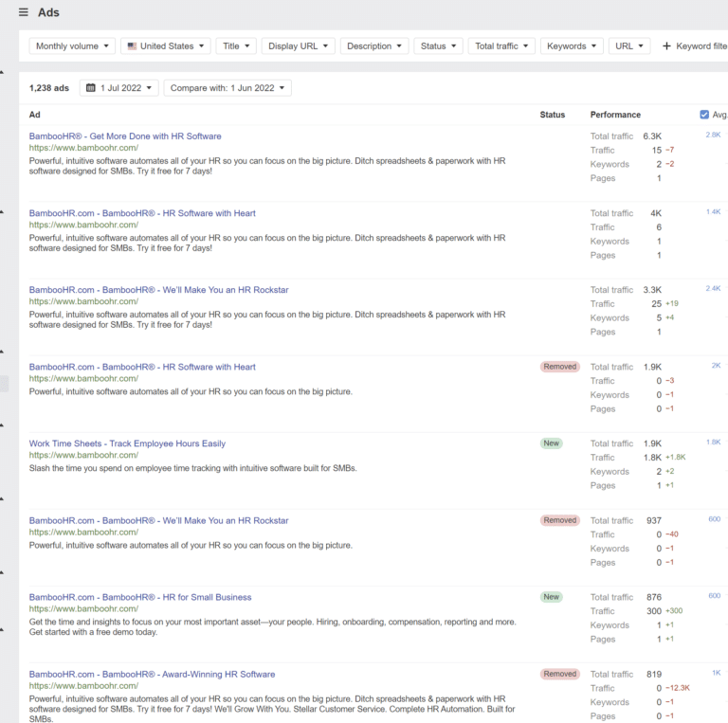Screen dimensions: 728x723
Task: Open 'Get More Done with HR Software' ad
Action: coord(125,136)
